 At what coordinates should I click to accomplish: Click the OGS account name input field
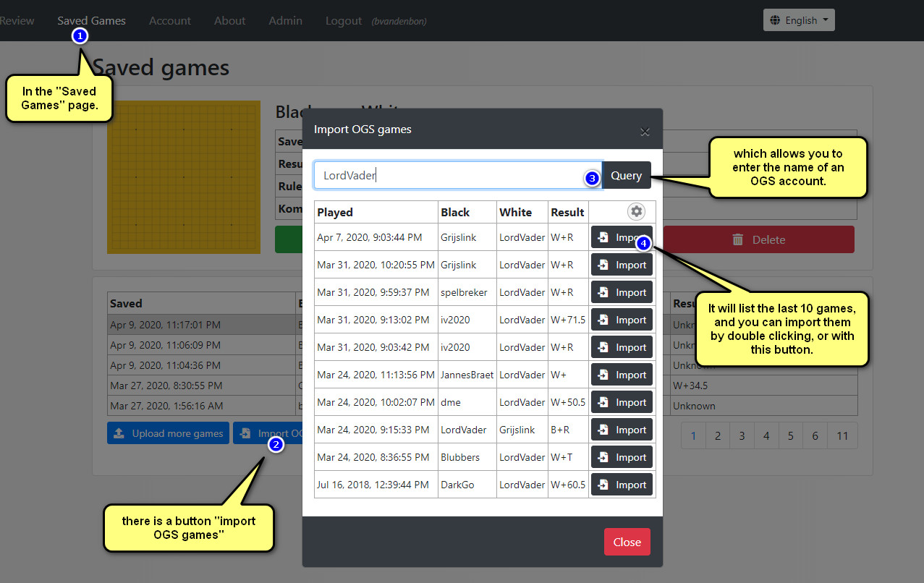(456, 175)
